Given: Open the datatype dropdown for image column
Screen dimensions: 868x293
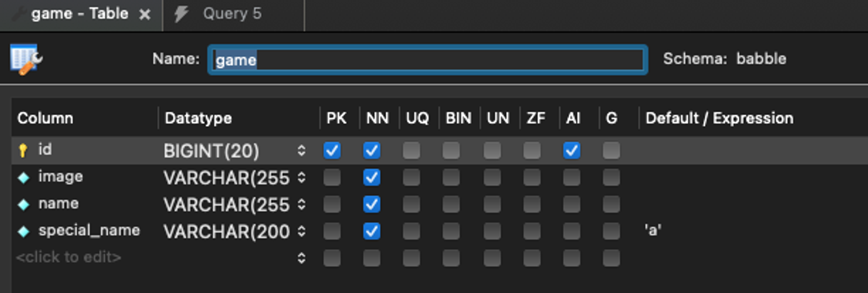Looking at the screenshot, I should (302, 177).
